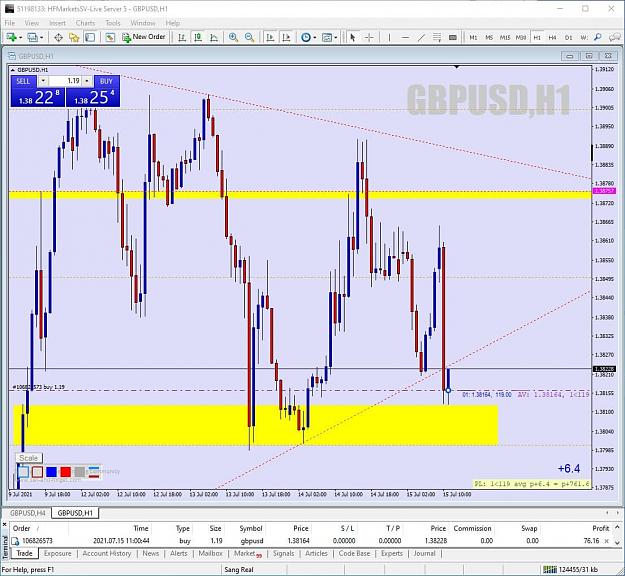Decrease lot size in One Click Trading

pyautogui.click(x=43, y=81)
